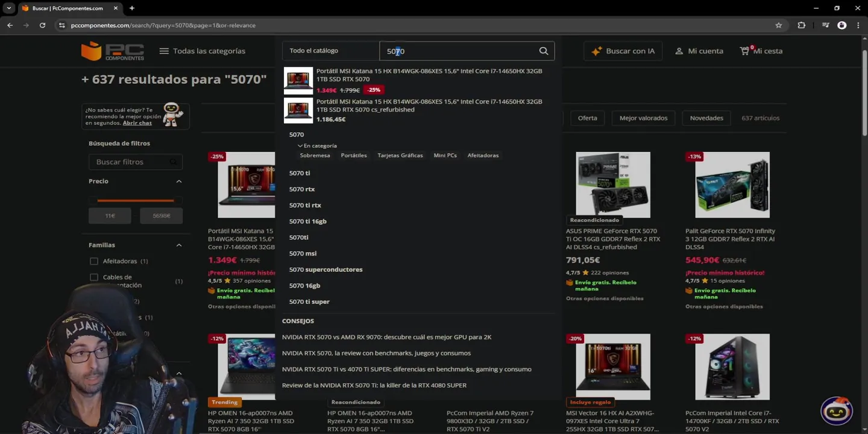Open the killer de la RTX 4080 SUPER review
The height and width of the screenshot is (434, 868).
(374, 385)
